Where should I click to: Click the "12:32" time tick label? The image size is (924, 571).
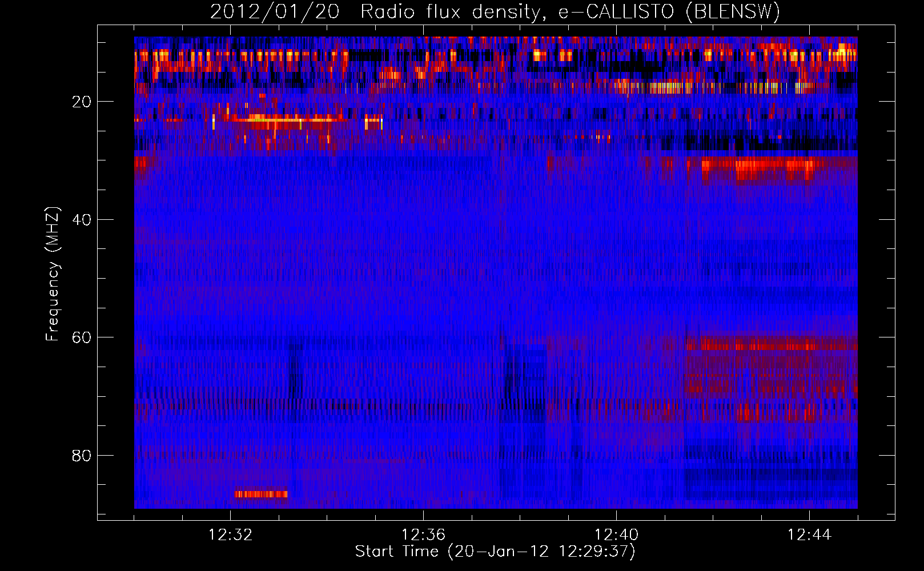click(231, 535)
